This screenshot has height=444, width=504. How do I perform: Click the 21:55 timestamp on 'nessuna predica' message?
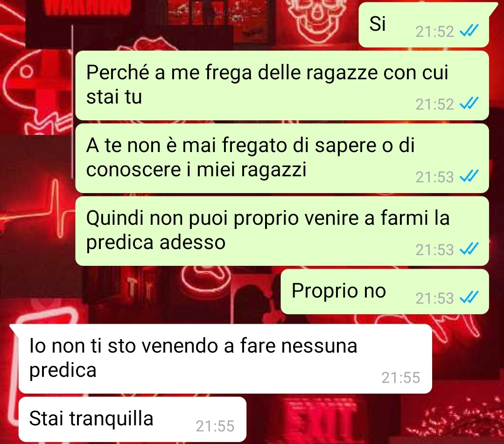(401, 378)
